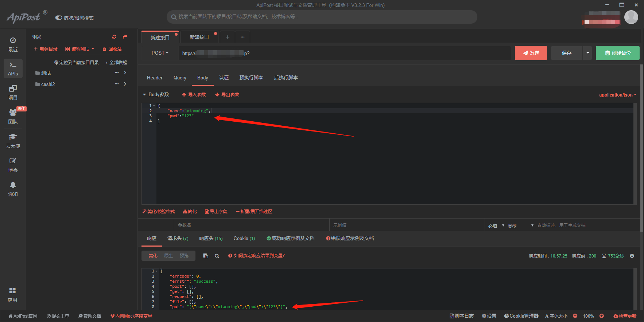The image size is (644, 322).
Task: Open the 类型 type dropdown
Action: [520, 226]
